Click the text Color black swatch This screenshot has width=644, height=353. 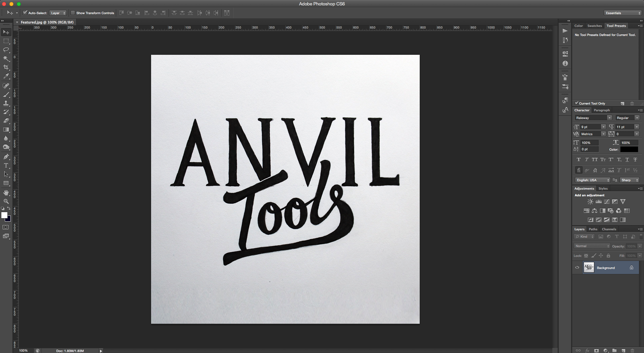[629, 149]
